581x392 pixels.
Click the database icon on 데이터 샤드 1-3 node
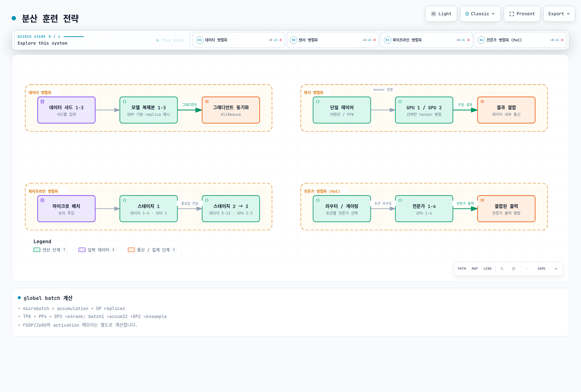[42, 102]
